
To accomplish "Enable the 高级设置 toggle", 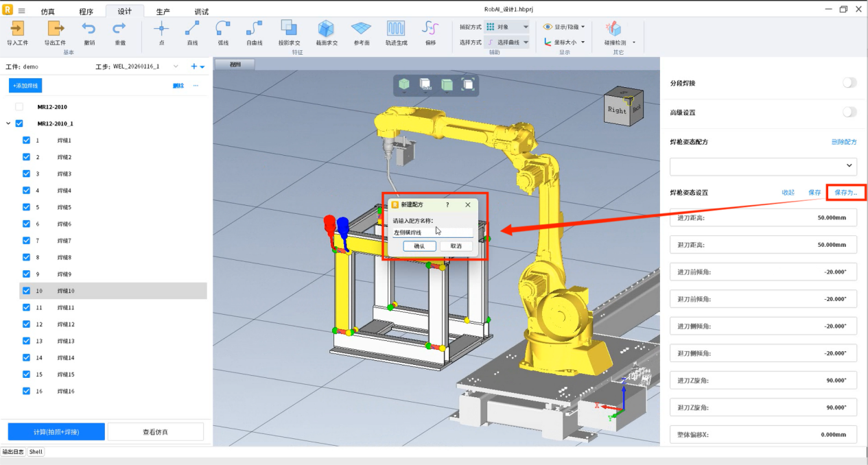I will point(849,112).
